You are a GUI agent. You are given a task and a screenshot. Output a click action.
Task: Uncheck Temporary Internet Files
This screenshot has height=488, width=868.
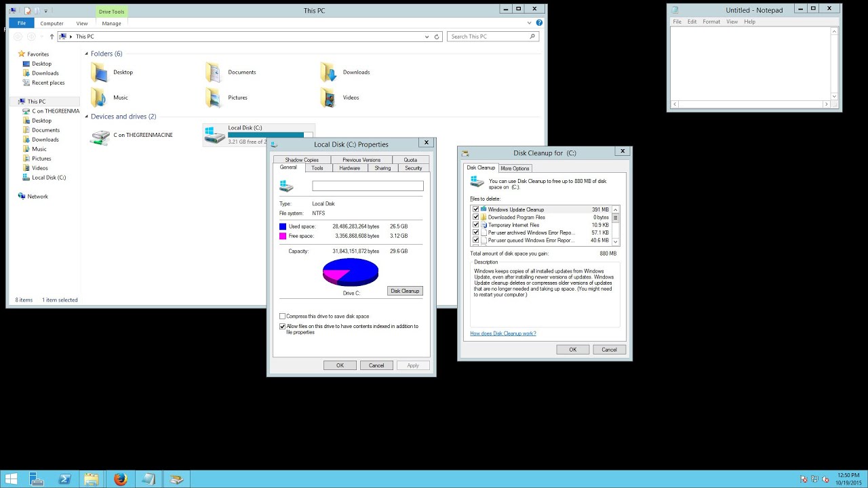pyautogui.click(x=475, y=225)
